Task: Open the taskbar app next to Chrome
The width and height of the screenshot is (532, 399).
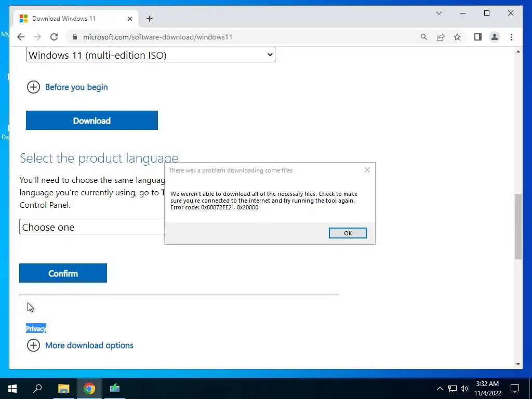Action: [x=115, y=389]
